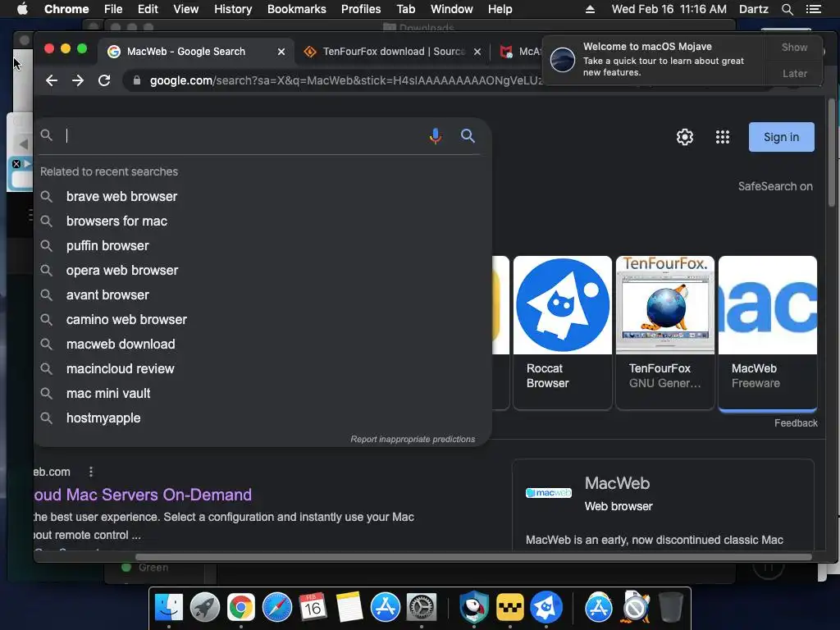Select the avant browser suggestion
This screenshot has width=840, height=630.
pyautogui.click(x=262, y=295)
